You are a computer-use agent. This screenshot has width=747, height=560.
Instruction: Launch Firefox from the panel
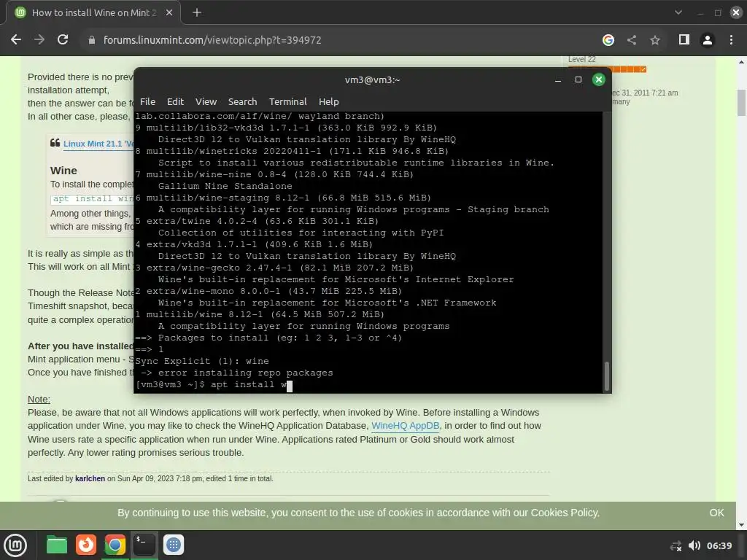pyautogui.click(x=86, y=545)
